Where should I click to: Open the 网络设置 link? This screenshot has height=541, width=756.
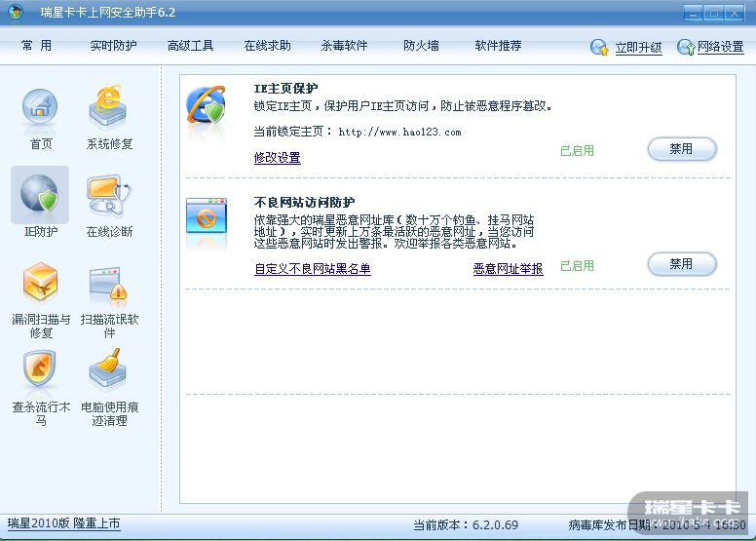pyautogui.click(x=720, y=47)
